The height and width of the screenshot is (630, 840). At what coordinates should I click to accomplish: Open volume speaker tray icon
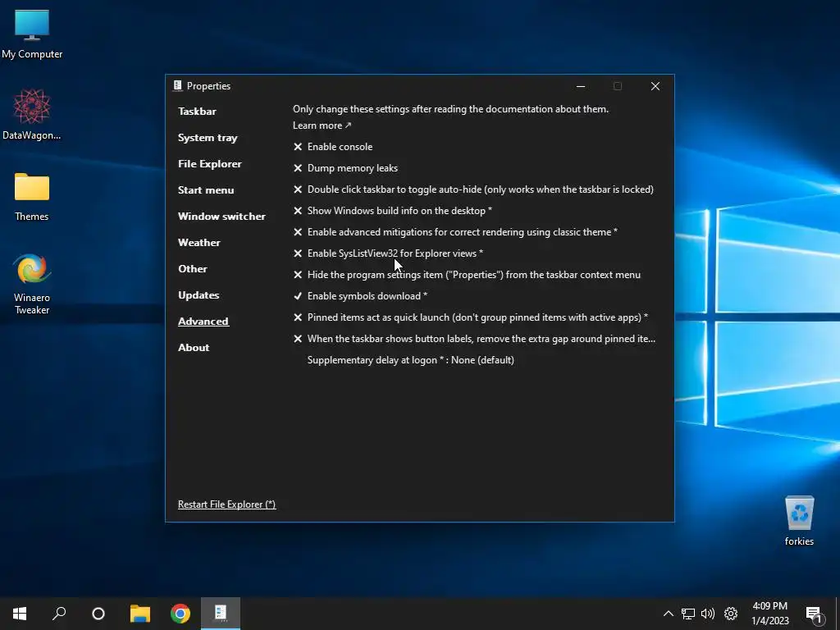click(x=708, y=614)
